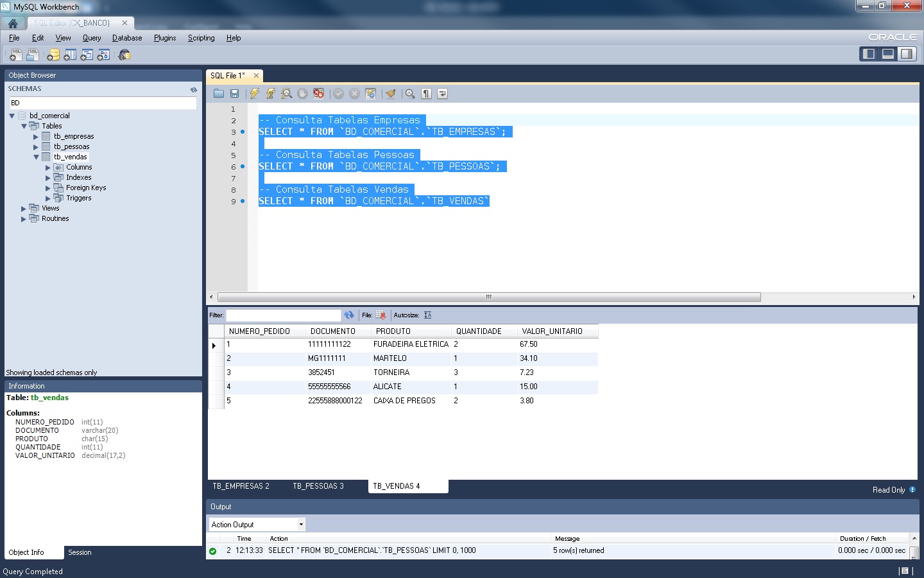Create a new schema using the database icon
Image resolution: width=924 pixels, height=578 pixels.
(51, 55)
